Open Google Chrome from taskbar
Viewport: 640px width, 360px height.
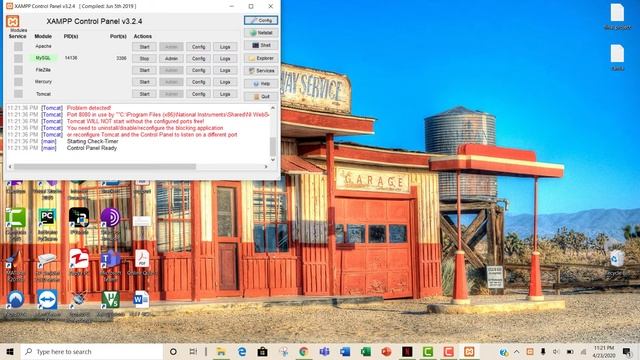[x=304, y=351]
